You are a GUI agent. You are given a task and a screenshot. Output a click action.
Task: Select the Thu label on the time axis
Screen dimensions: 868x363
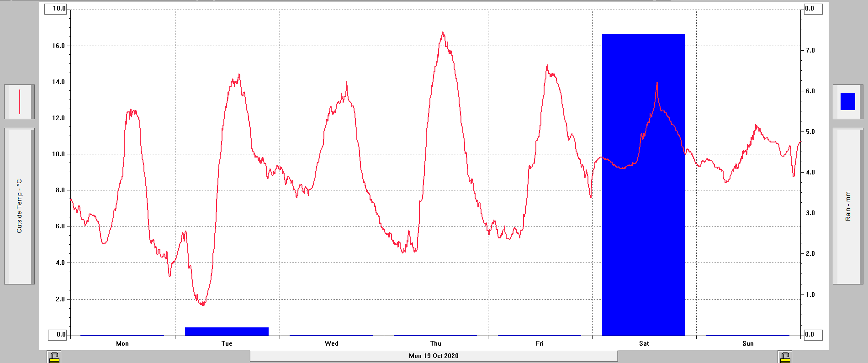tap(436, 343)
